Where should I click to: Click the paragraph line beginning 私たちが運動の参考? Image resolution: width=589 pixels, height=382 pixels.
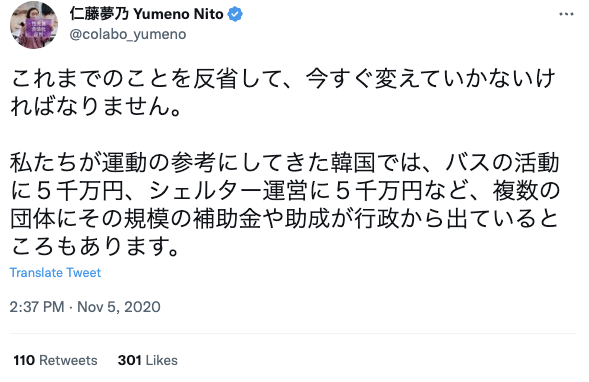(x=285, y=163)
